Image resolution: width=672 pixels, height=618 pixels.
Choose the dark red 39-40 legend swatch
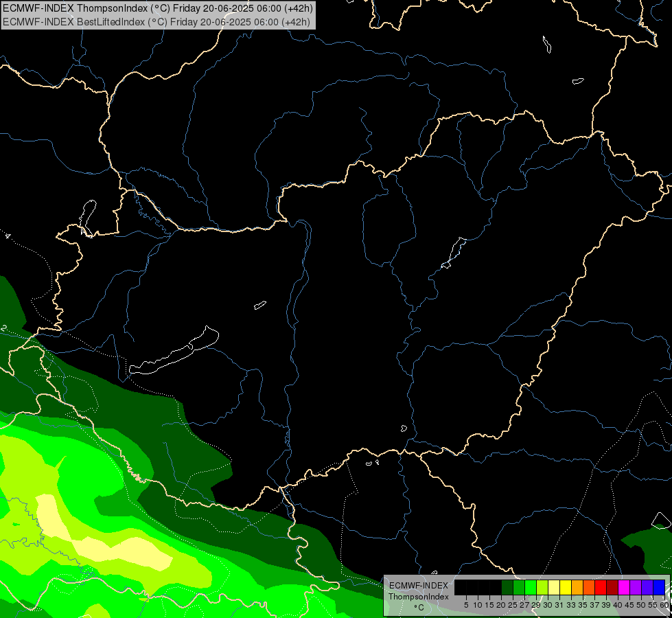click(612, 587)
